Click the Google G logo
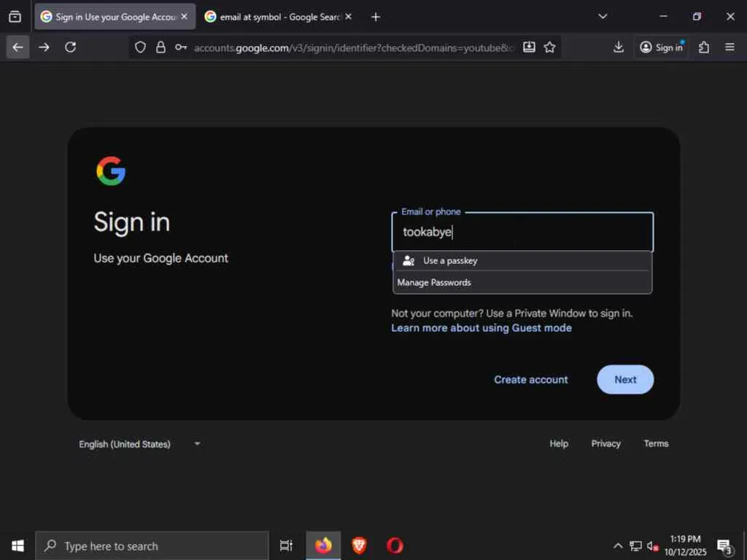The width and height of the screenshot is (747, 560). click(x=111, y=171)
